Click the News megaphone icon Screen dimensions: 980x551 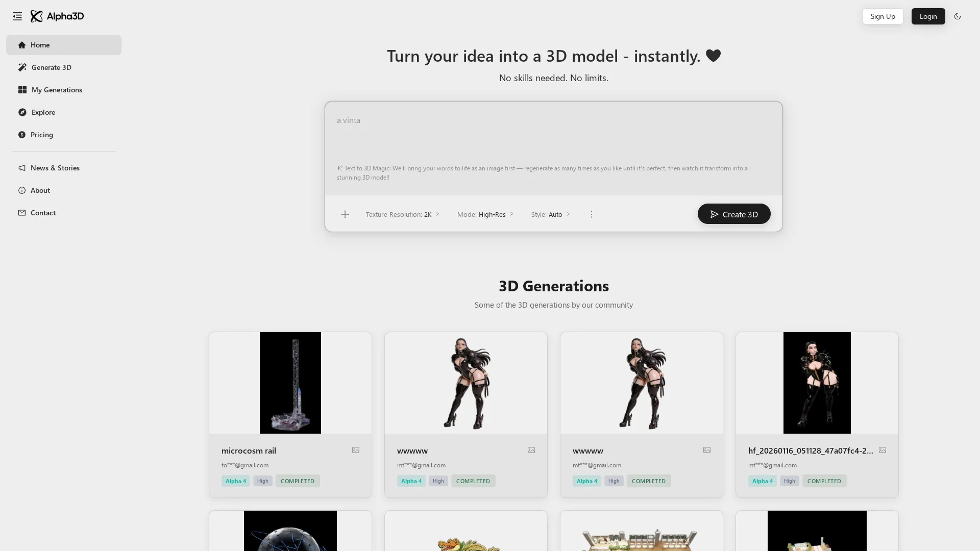(22, 168)
